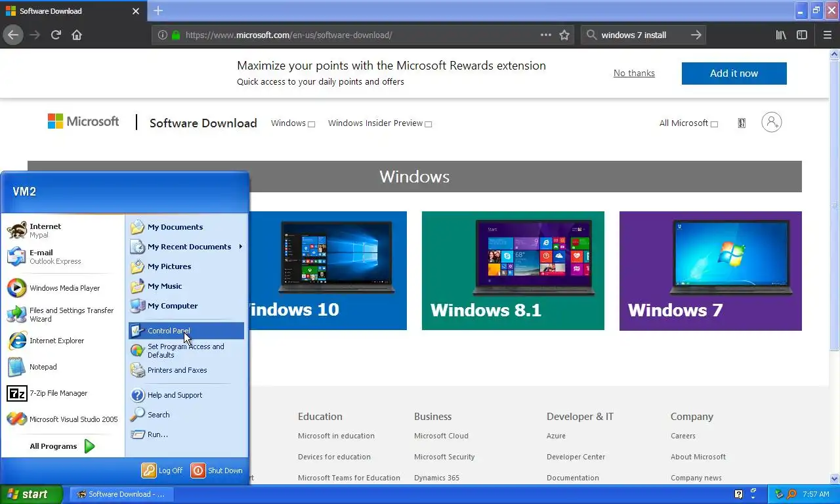
Task: Go back with the browser back arrow
Action: [x=12, y=35]
